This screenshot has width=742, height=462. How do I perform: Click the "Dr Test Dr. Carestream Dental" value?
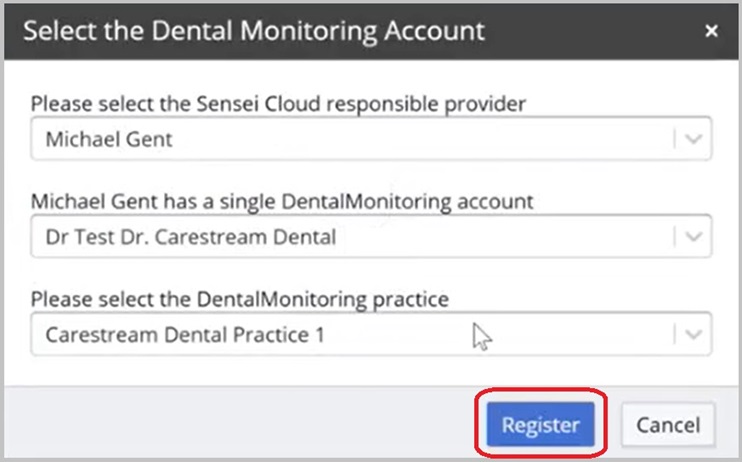191,237
